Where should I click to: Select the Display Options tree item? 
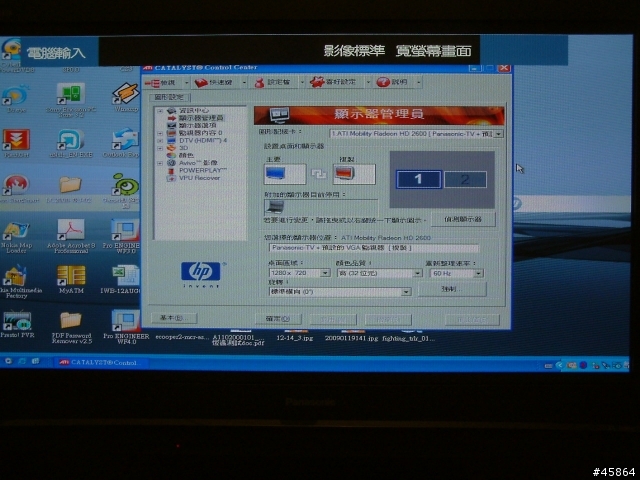(x=197, y=125)
